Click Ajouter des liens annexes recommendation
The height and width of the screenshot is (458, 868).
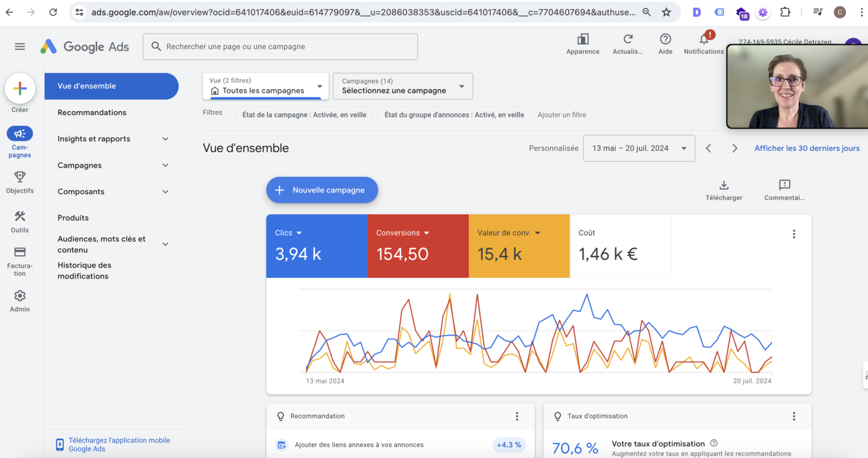coord(359,445)
